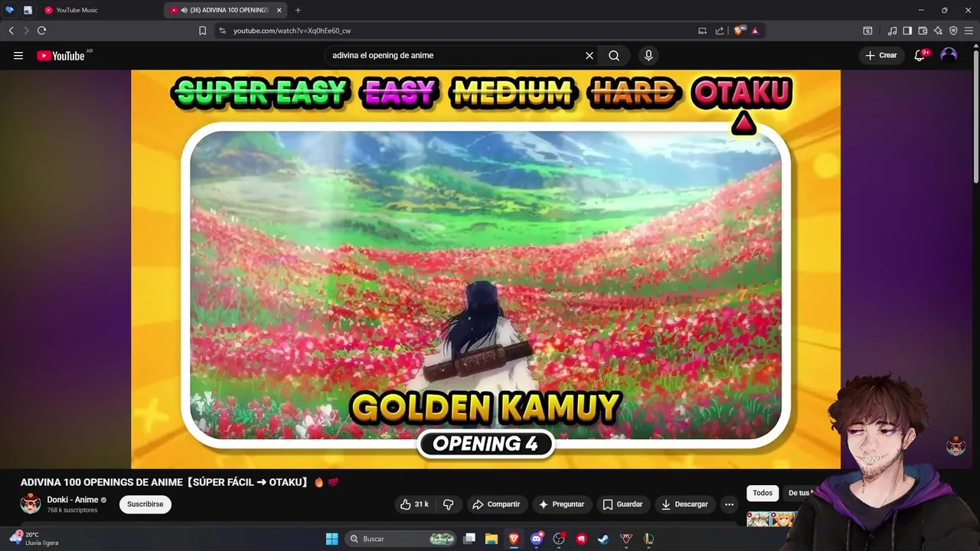Click the Descargar button
980x551 pixels.
point(684,504)
